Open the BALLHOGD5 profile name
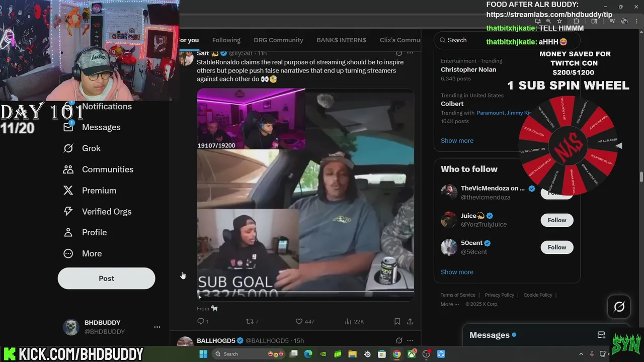The height and width of the screenshot is (362, 644). 216,340
